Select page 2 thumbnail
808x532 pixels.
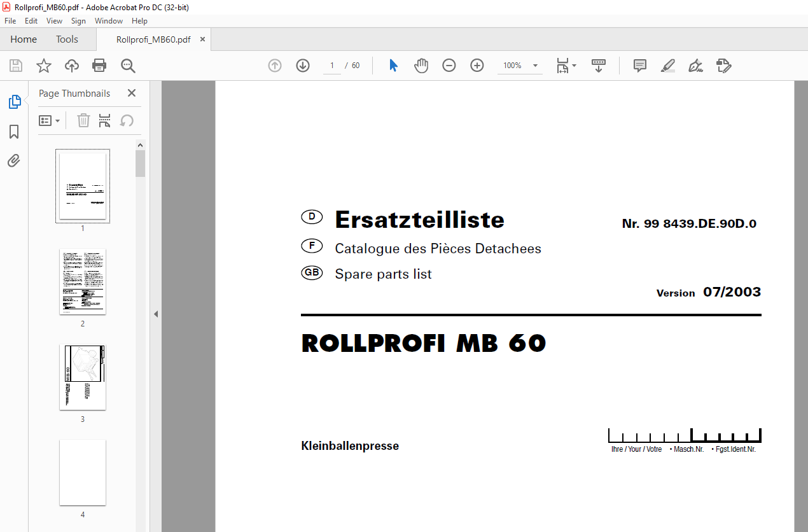click(83, 281)
